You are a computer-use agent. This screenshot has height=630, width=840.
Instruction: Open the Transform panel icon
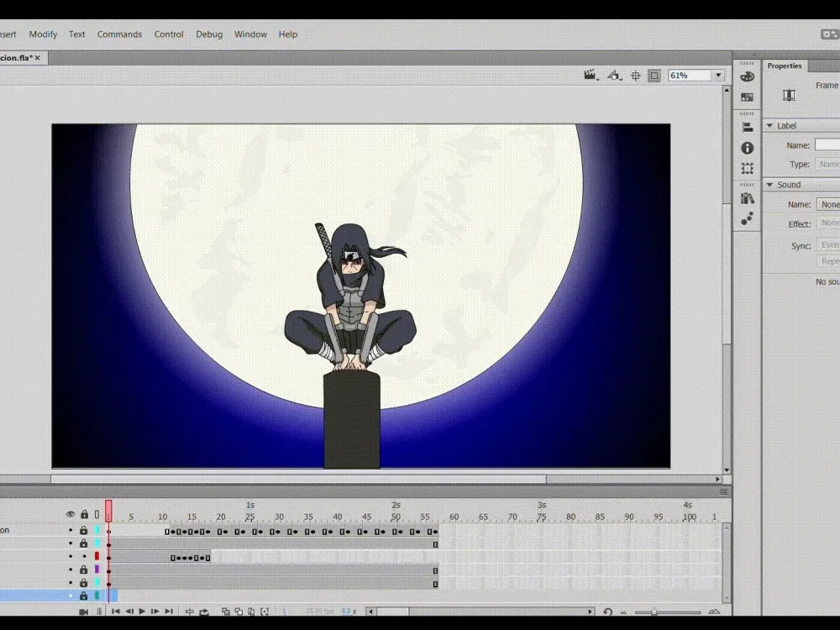(x=748, y=168)
